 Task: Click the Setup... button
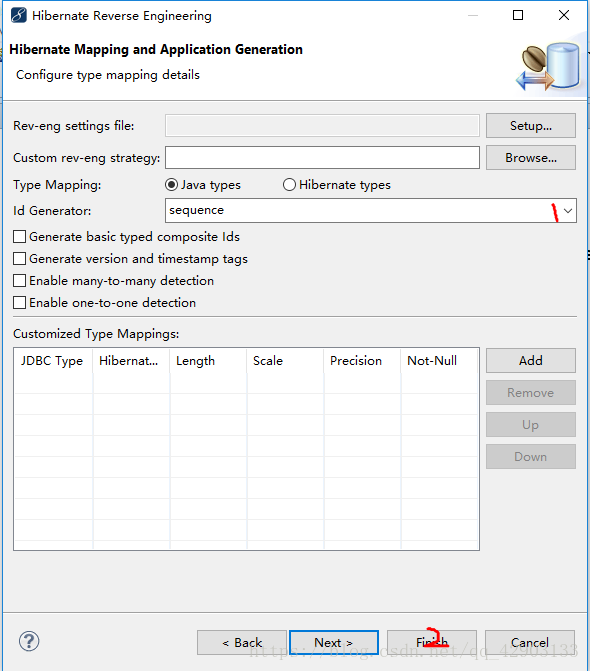point(531,125)
